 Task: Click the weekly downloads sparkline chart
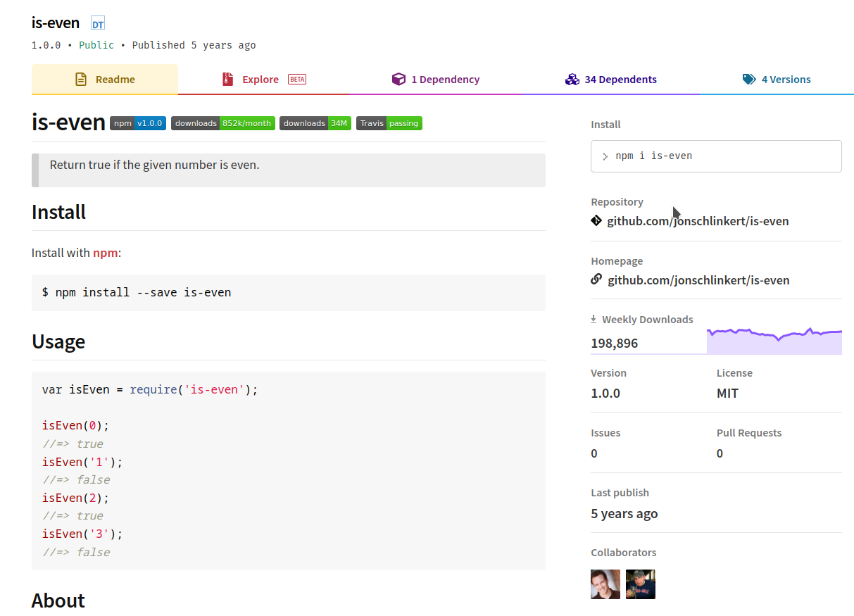774,341
